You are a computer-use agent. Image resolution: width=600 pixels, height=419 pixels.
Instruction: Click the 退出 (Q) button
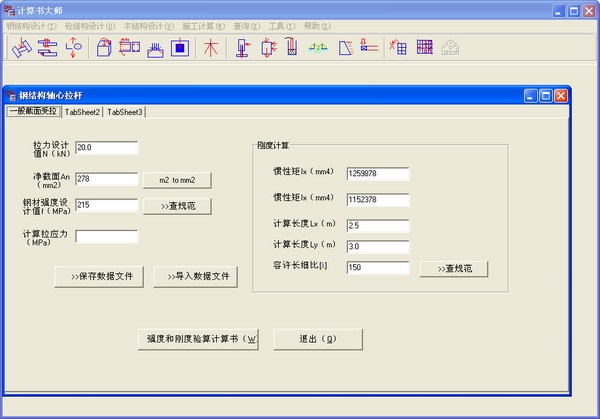318,339
